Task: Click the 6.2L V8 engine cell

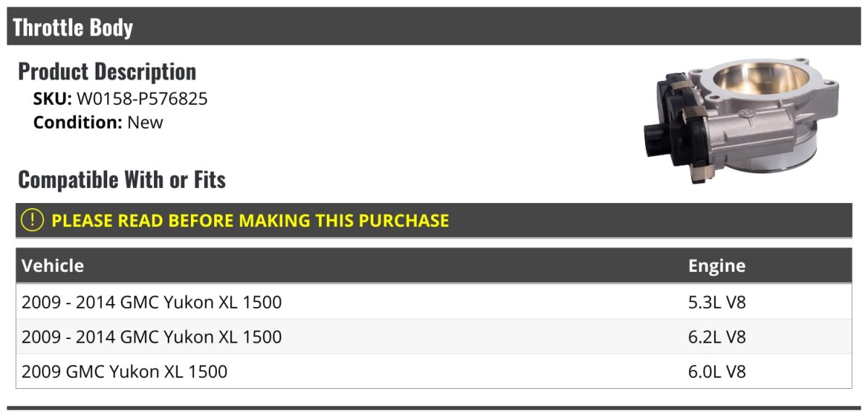Action: [717, 337]
